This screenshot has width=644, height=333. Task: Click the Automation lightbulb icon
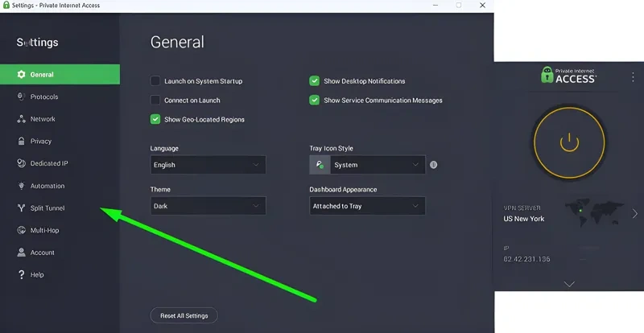[22, 186]
